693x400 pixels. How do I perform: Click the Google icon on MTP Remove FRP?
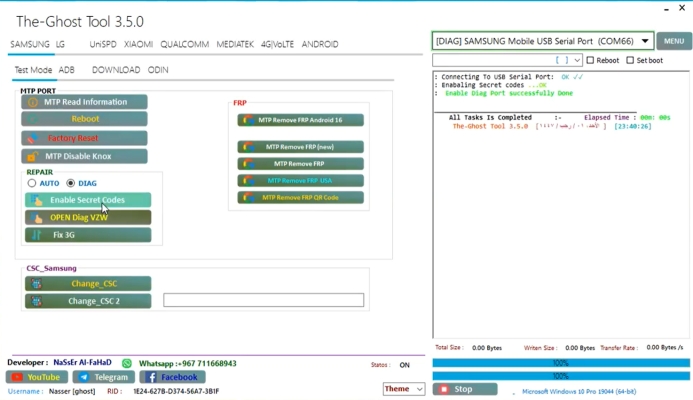pyautogui.click(x=248, y=164)
